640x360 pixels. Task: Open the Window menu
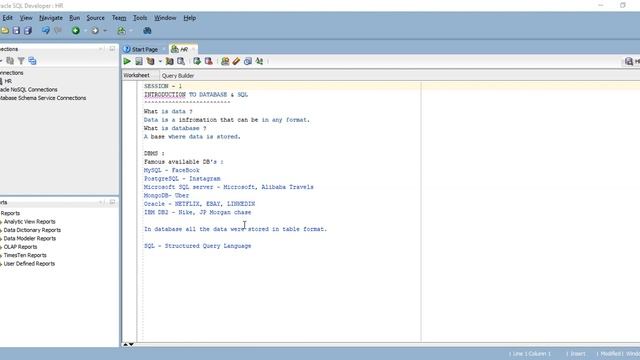click(165, 18)
